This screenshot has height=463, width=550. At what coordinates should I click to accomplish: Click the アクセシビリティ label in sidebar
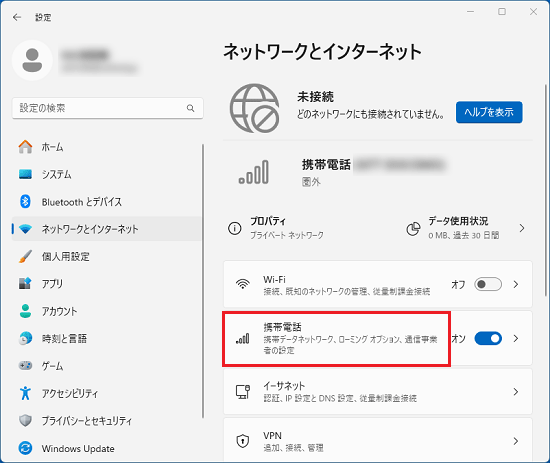tap(70, 393)
